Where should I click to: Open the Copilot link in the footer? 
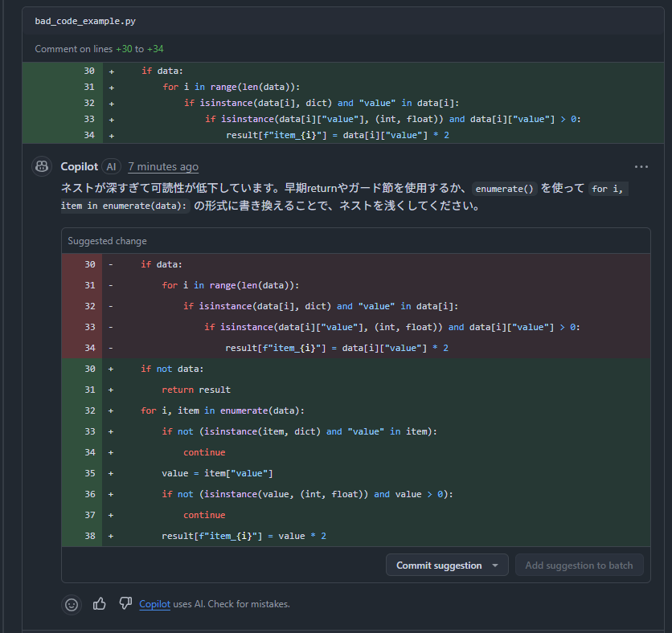coord(154,604)
